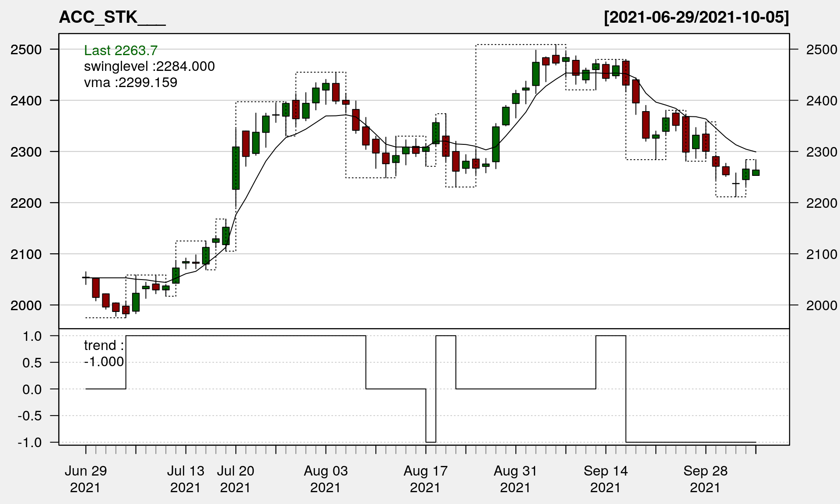The height and width of the screenshot is (504, 840).
Task: Click the Aug 03 2021 axis label
Action: pyautogui.click(x=325, y=479)
